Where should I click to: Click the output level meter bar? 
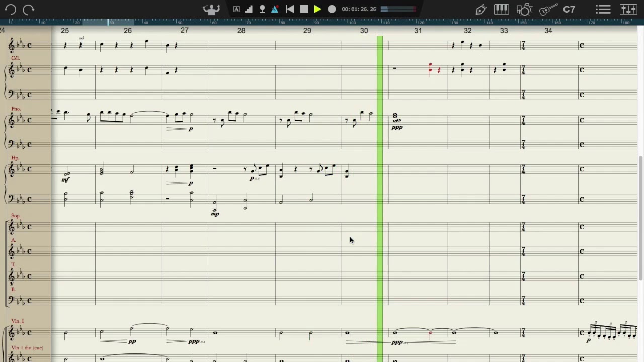[x=398, y=9]
